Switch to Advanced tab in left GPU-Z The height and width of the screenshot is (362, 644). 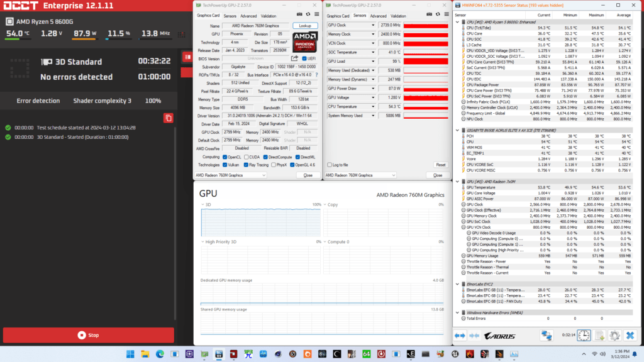click(x=248, y=16)
